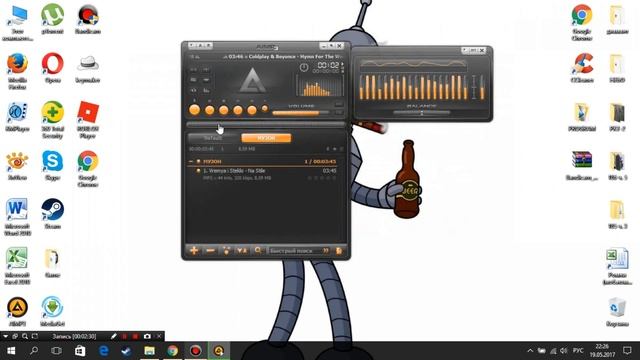
Task: Switch to the orange МУЗОН playlist tab
Action: point(266,138)
